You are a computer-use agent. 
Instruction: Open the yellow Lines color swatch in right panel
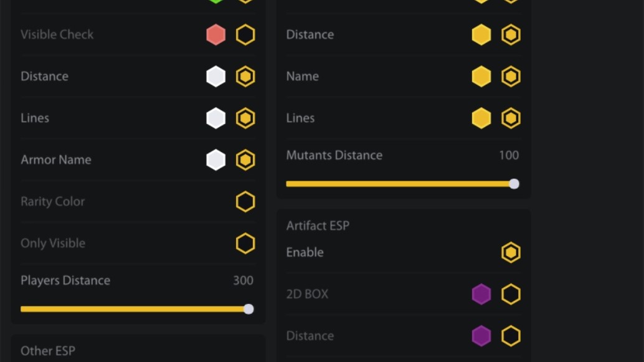click(481, 118)
